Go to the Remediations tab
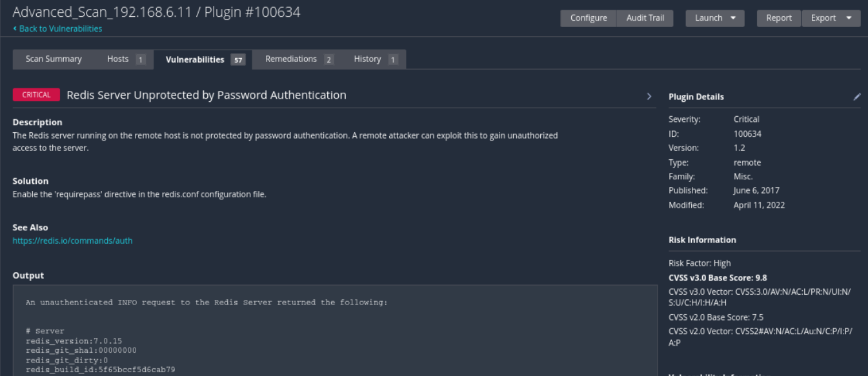The image size is (868, 376). [291, 59]
